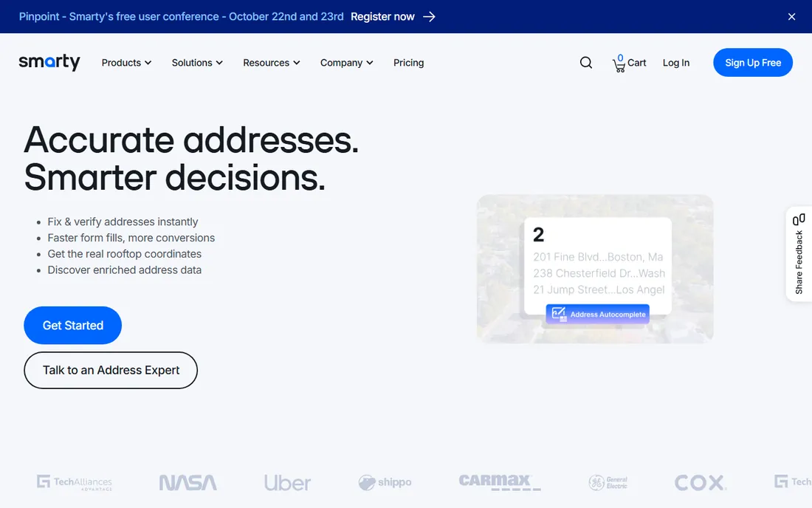Click the Pinpoint conference announcement text
Image resolution: width=812 pixels, height=508 pixels.
point(182,16)
